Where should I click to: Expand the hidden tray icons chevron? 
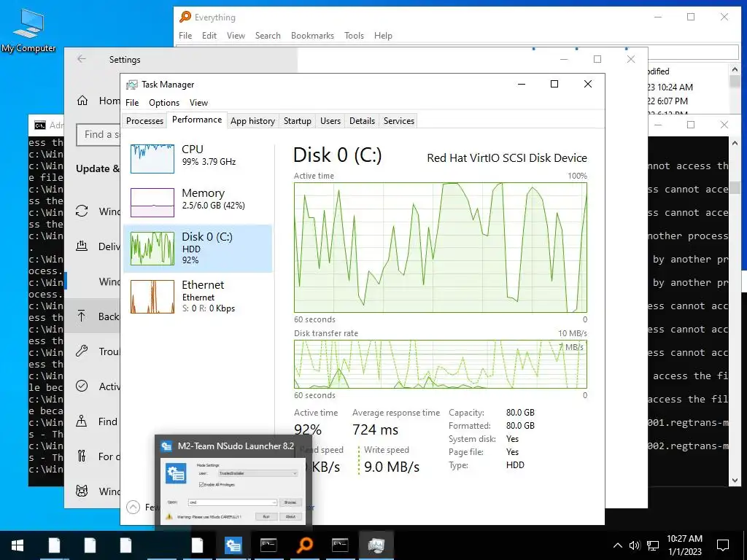[x=617, y=545]
